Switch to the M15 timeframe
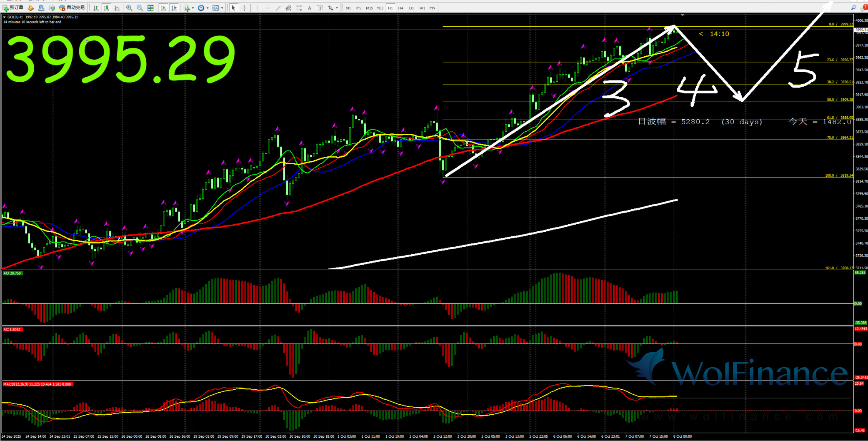The height and width of the screenshot is (441, 868). pos(369,8)
